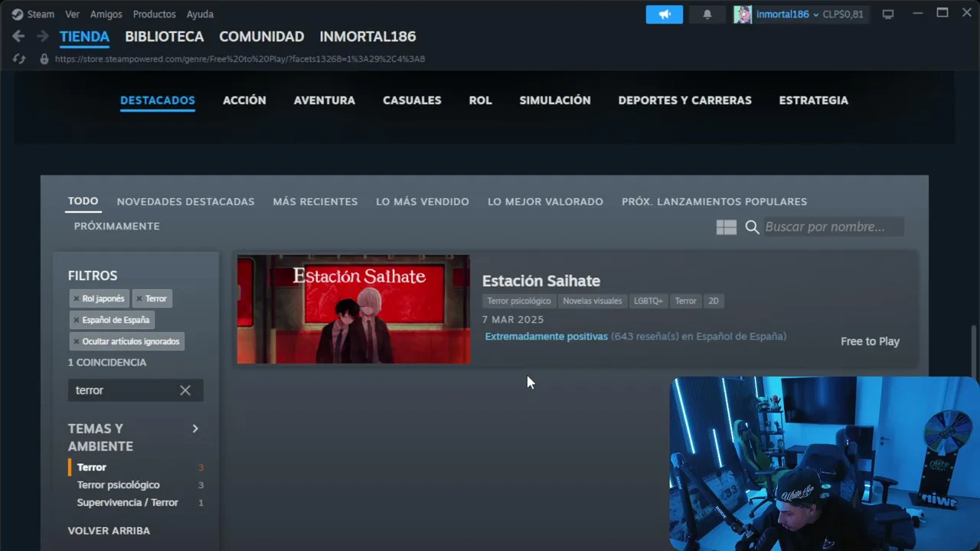Viewport: 980px width, 551px height.
Task: Open the Comunidad section
Action: [262, 37]
